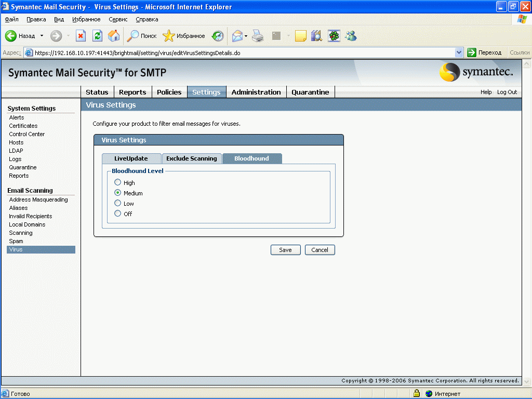Open the Forward history dropdown arrow
Viewport: 532px width, 399px height.
68,36
